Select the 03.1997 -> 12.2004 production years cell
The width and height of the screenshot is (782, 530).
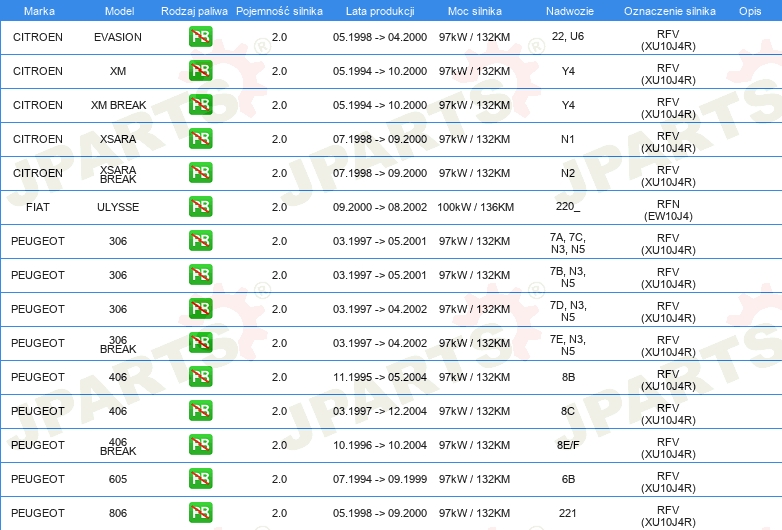[x=380, y=411]
